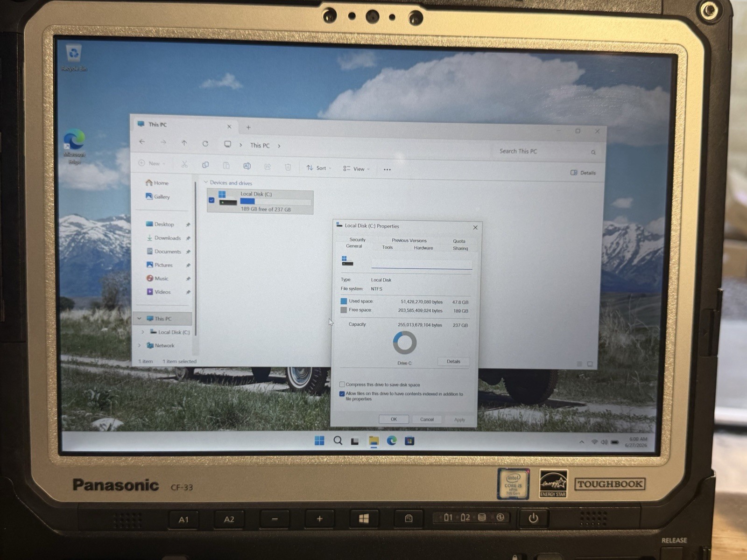Click the Apply button
Image resolution: width=747 pixels, height=560 pixels.
pos(459,420)
